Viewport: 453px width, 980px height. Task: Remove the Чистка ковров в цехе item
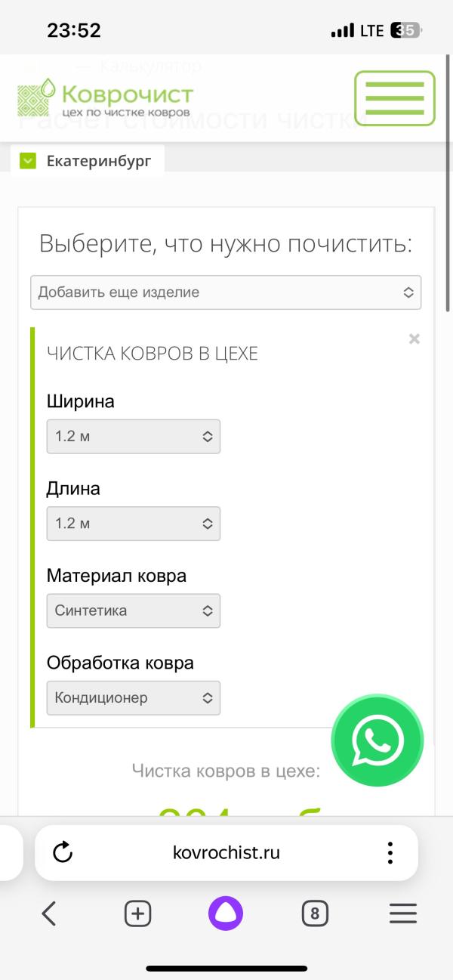[x=414, y=339]
